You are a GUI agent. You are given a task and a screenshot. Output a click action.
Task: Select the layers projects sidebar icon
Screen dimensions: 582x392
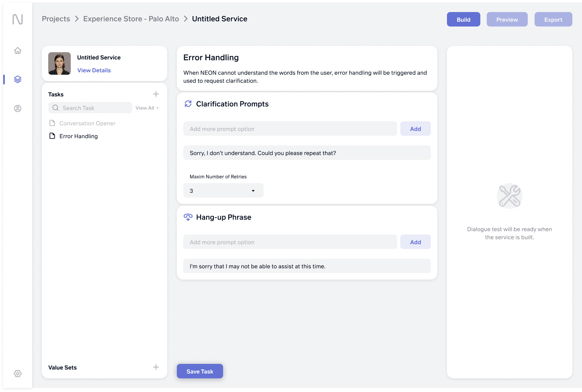tap(18, 80)
